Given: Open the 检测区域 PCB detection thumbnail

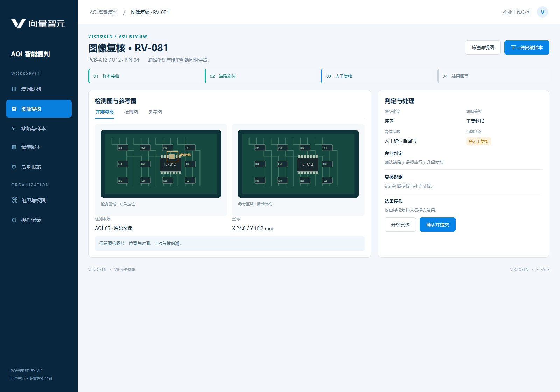Looking at the screenshot, I should 161,164.
